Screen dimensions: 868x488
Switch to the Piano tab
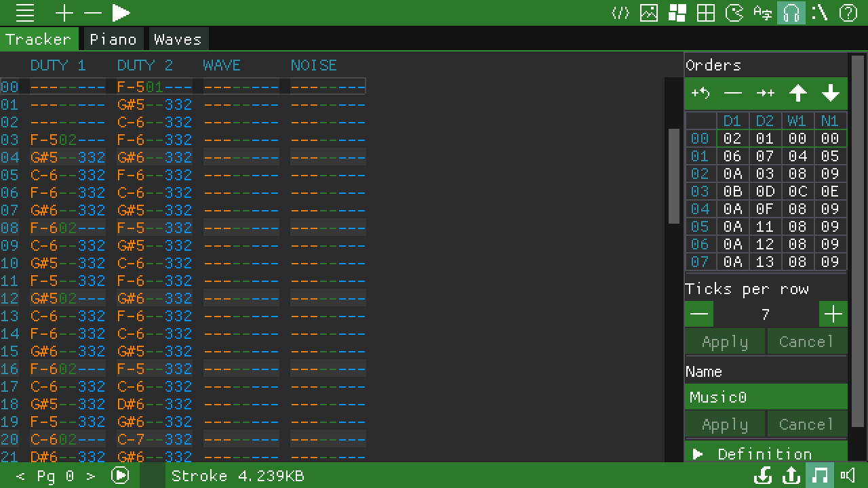point(113,39)
